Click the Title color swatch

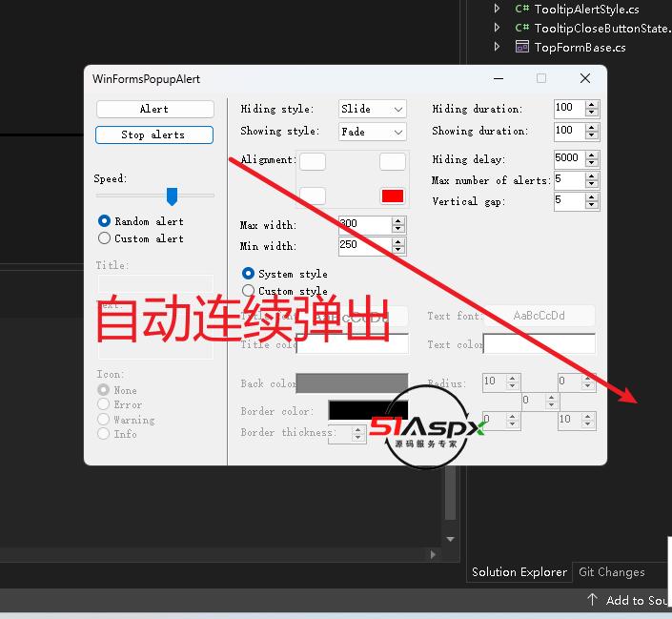(x=352, y=344)
